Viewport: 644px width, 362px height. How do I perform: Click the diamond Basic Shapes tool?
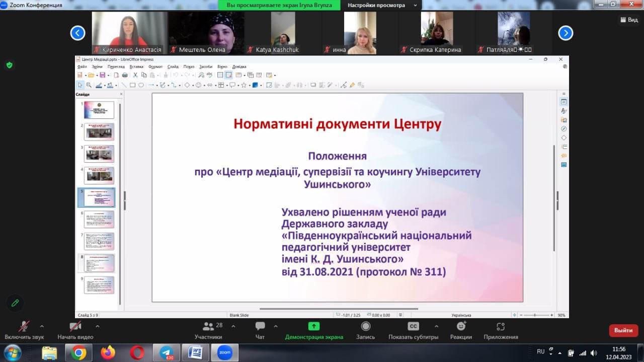pyautogui.click(x=187, y=85)
